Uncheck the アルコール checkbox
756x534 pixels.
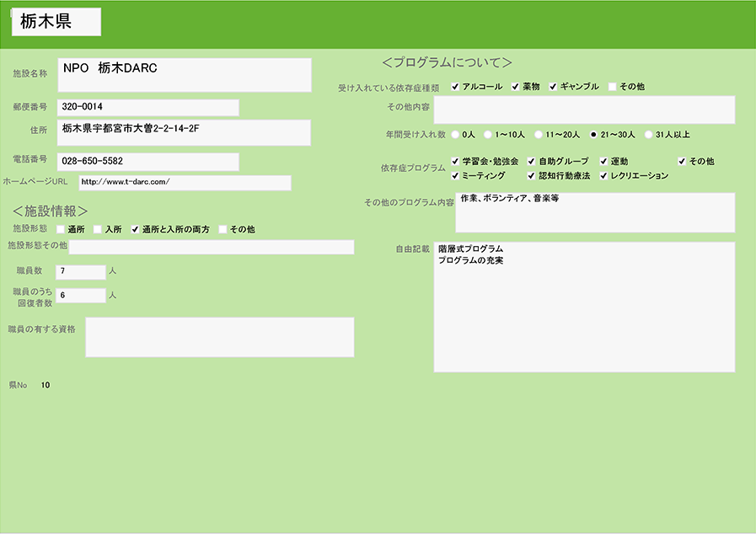(x=456, y=87)
